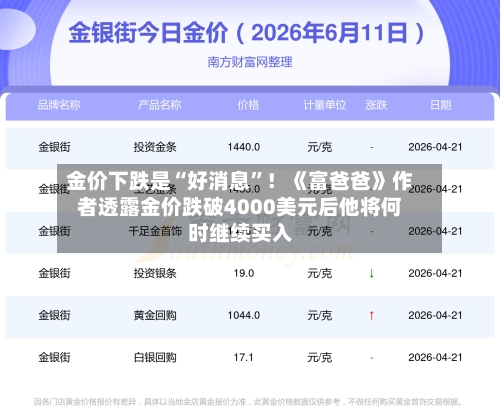
Task: Click 金银街 brand in the 千足金首饰 row
Action: click(54, 231)
